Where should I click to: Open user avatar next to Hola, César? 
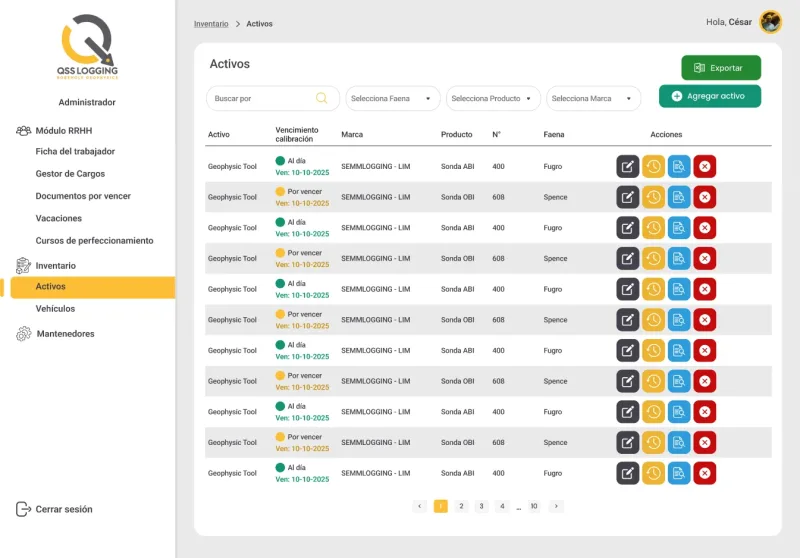[x=770, y=22]
